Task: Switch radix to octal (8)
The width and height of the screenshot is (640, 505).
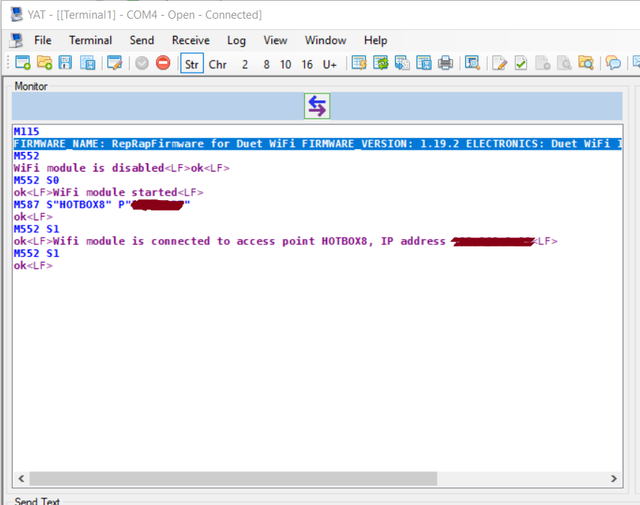Action: click(266, 65)
